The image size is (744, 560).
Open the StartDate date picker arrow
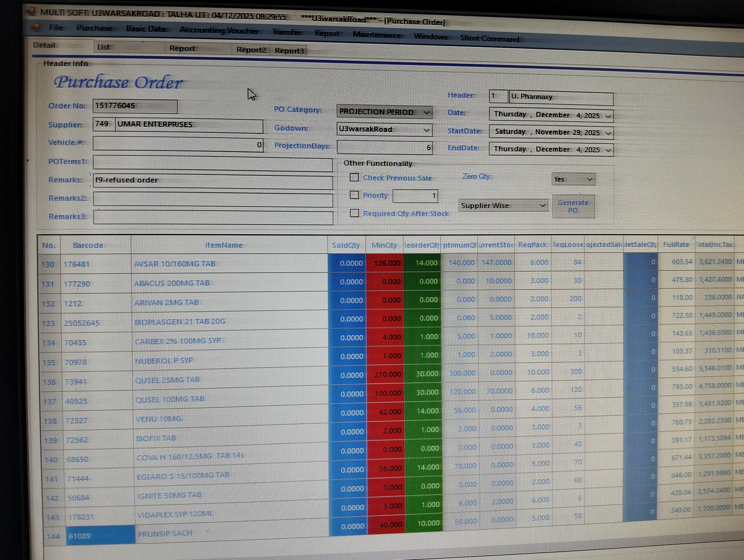pos(608,133)
